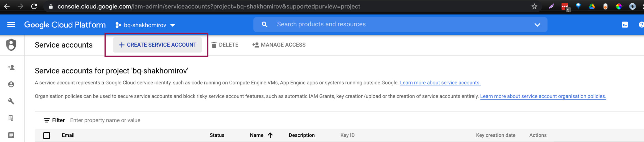The width and height of the screenshot is (644, 142).
Task: Open the IAM add-person sidebar icon
Action: (11, 67)
